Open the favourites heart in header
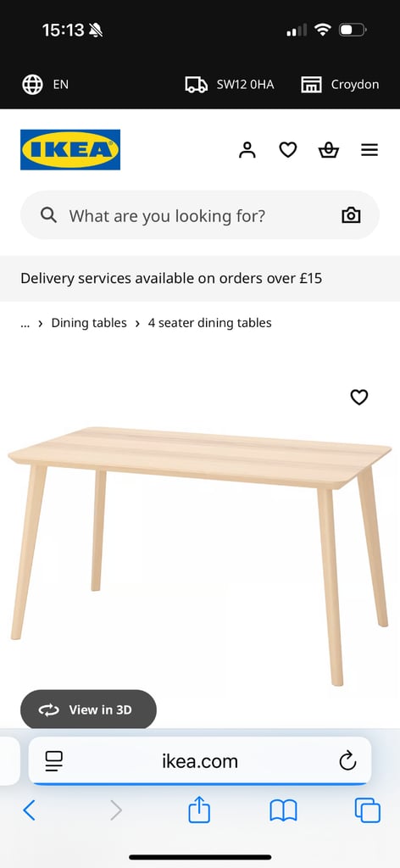This screenshot has width=400, height=868. click(x=287, y=149)
